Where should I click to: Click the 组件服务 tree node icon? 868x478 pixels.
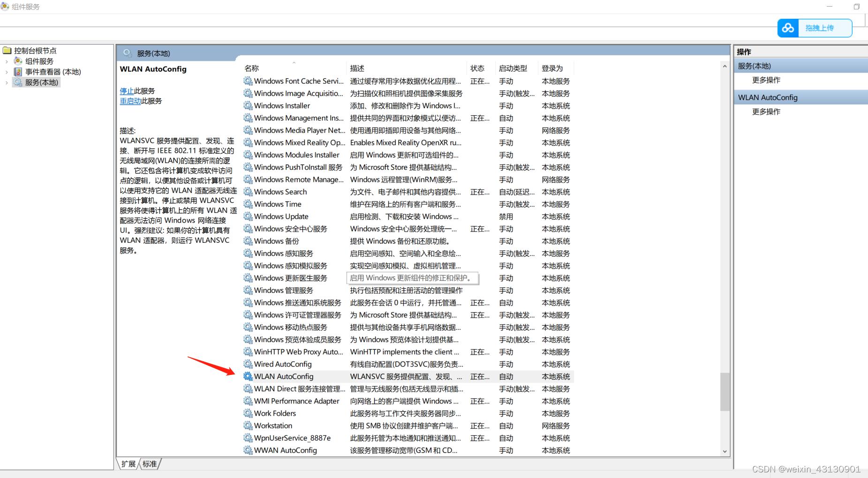tap(18, 61)
